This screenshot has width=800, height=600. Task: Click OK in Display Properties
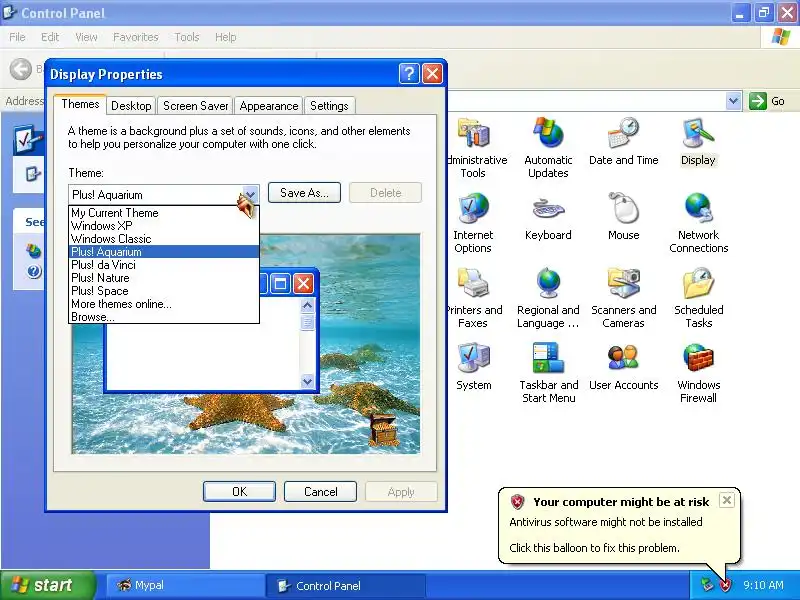[239, 491]
